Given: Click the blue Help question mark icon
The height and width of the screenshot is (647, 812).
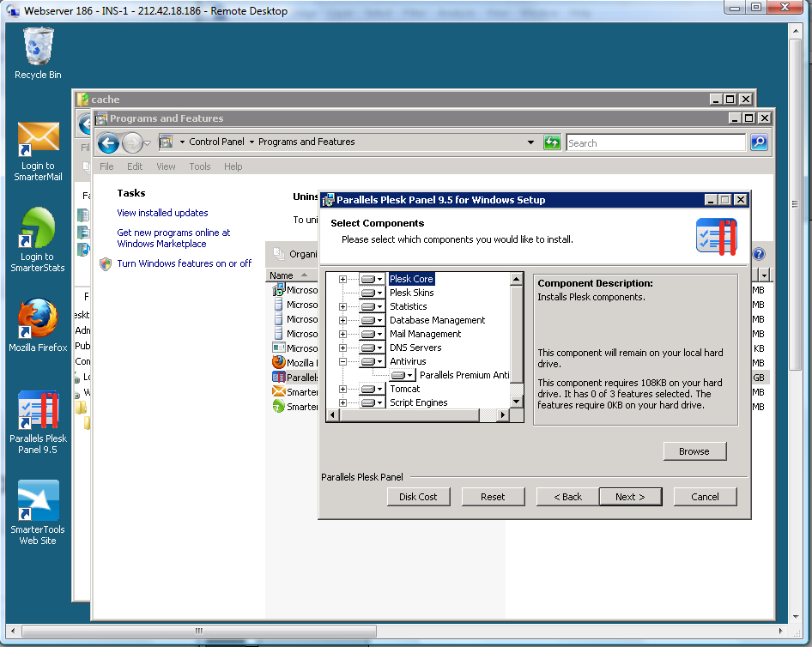Looking at the screenshot, I should pos(759,254).
